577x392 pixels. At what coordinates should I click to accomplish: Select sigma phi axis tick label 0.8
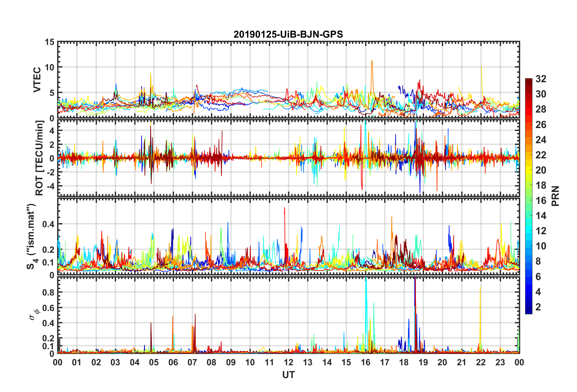click(x=49, y=292)
